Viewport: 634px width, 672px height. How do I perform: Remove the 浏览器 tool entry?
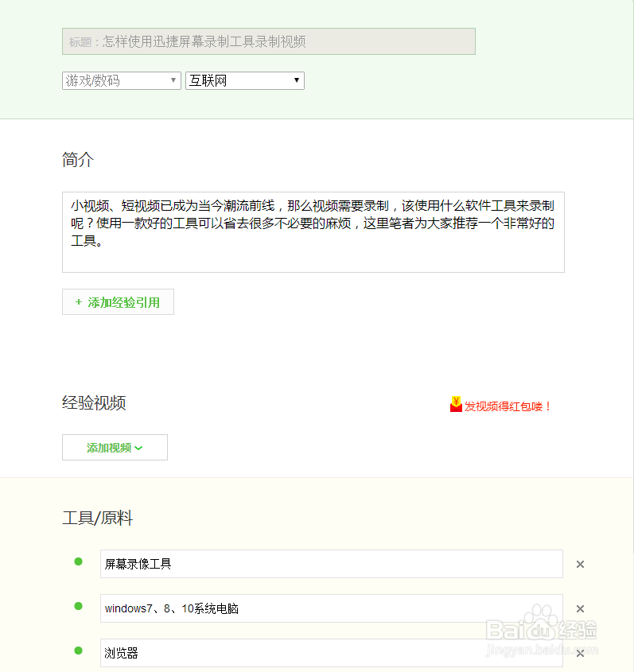[580, 652]
